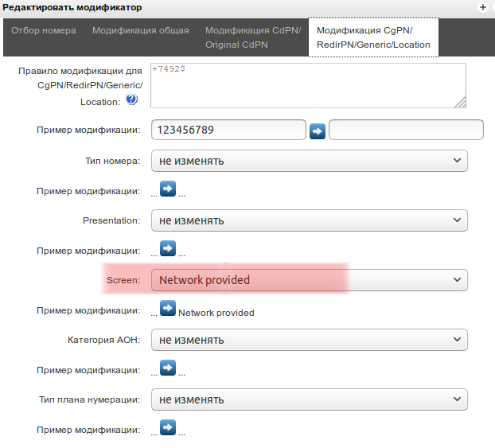The height and width of the screenshot is (448, 495).
Task: Click the Network provided example result text
Action: click(216, 313)
